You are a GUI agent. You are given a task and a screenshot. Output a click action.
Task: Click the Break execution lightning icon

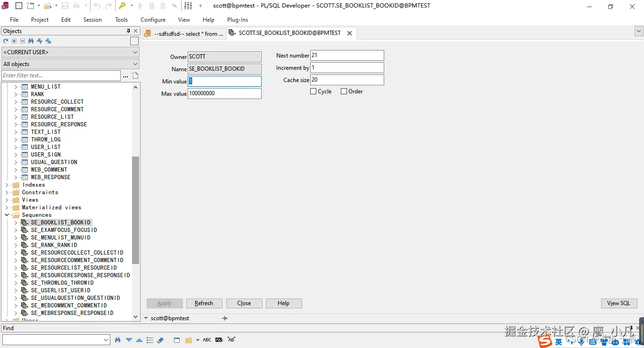point(174,6)
